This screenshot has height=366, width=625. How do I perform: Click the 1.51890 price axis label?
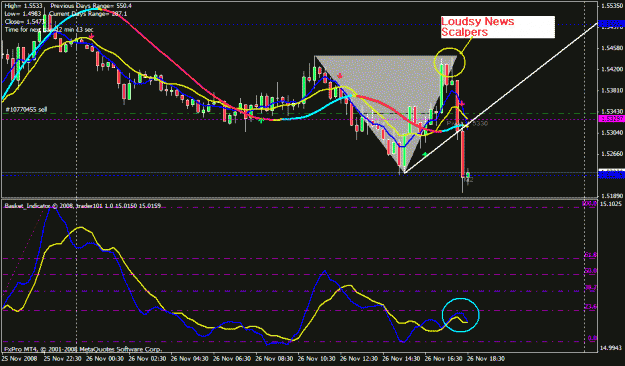[x=611, y=196]
